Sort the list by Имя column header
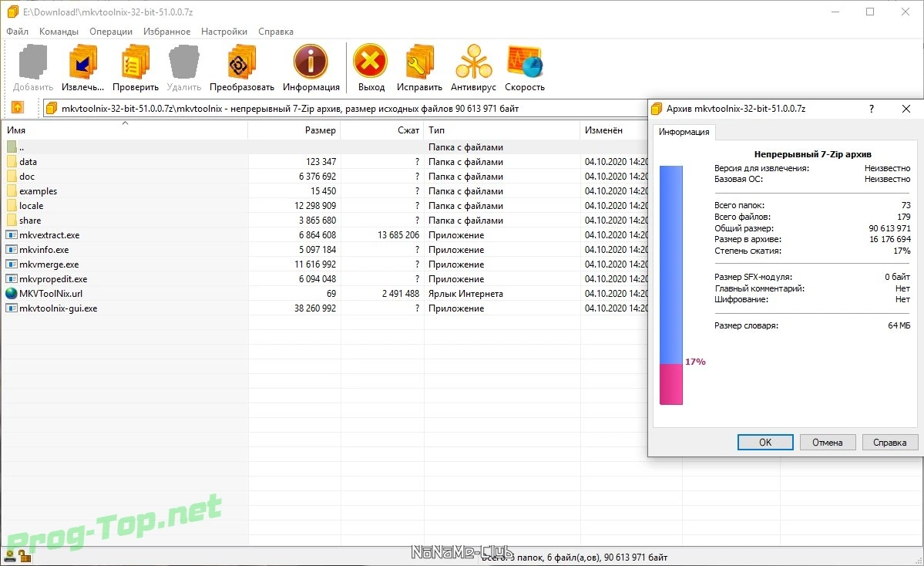 point(124,130)
